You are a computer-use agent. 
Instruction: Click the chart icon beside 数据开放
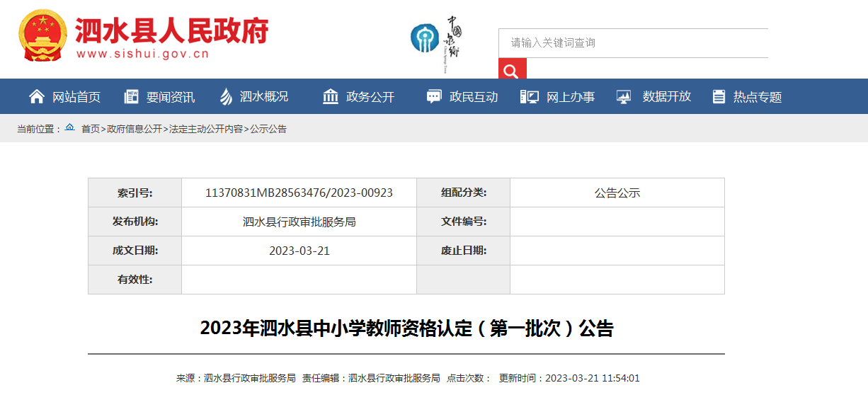pyautogui.click(x=624, y=97)
